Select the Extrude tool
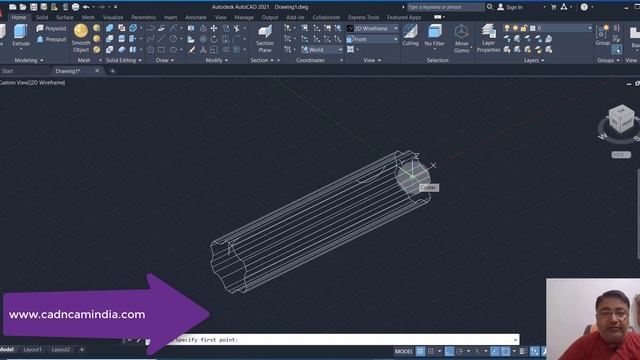Image resolution: width=640 pixels, height=360 pixels. pos(20,35)
